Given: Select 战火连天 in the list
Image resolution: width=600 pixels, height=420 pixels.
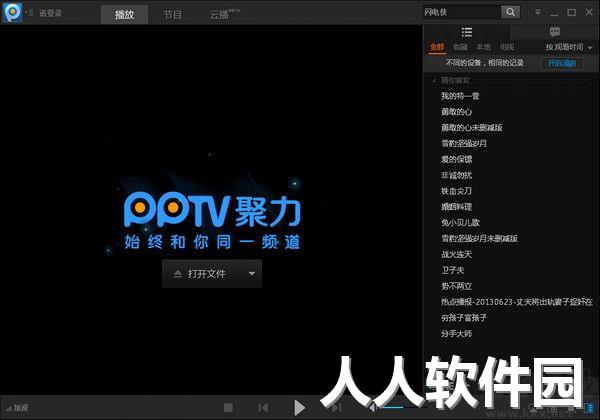Looking at the screenshot, I should 457,254.
